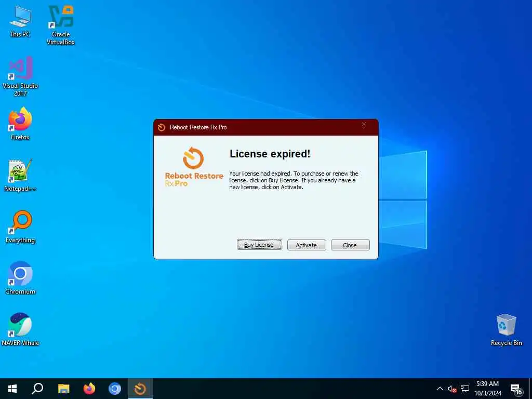Open notification center with 16 alerts
Viewport: 532px width, 399px height.
coord(516,389)
